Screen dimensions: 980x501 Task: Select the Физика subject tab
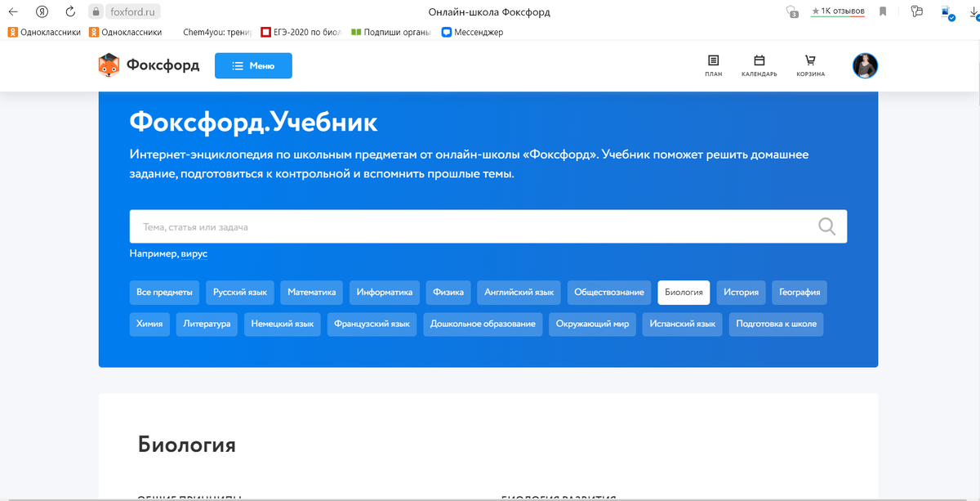(x=448, y=292)
